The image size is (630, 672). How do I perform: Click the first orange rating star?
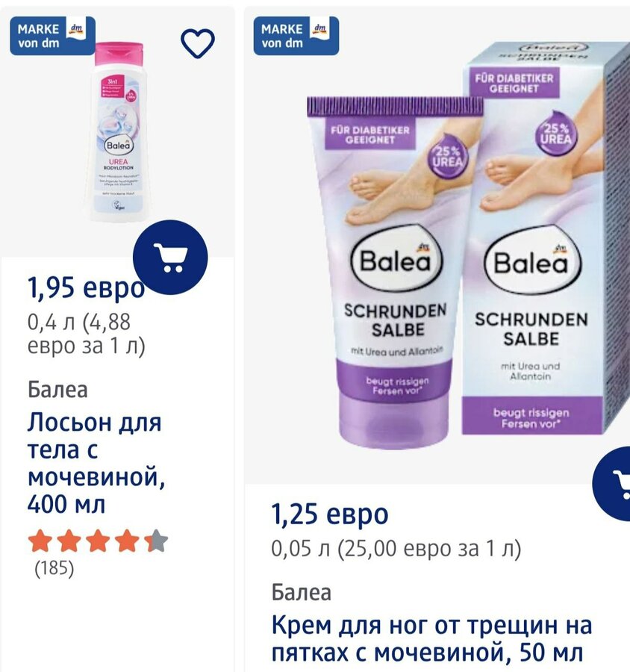[40, 541]
